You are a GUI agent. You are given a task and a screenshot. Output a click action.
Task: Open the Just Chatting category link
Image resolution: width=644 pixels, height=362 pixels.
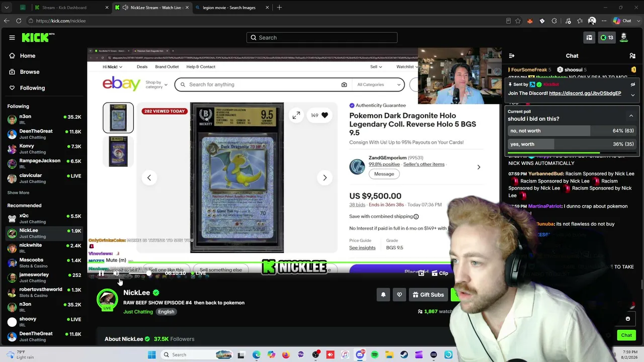pyautogui.click(x=138, y=312)
